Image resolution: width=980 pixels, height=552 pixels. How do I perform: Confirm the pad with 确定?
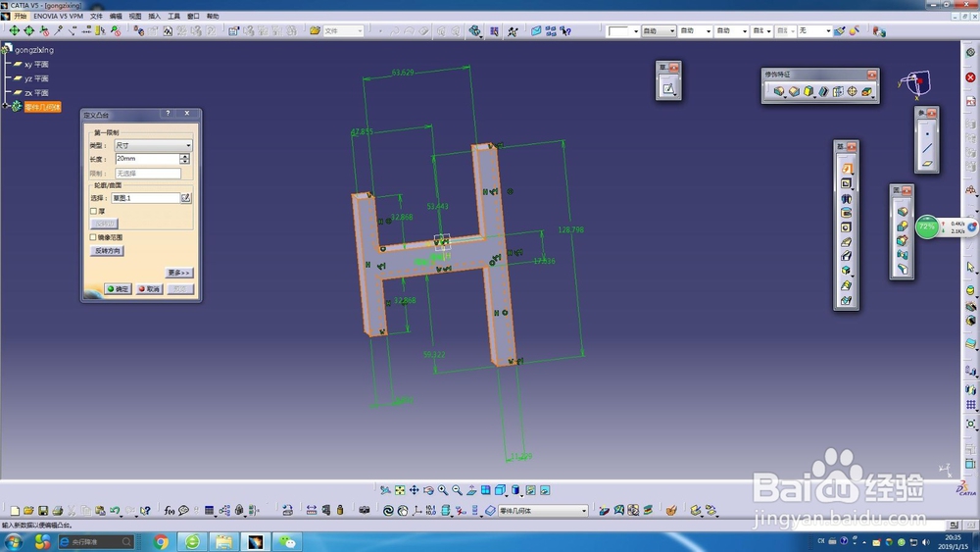(x=118, y=289)
